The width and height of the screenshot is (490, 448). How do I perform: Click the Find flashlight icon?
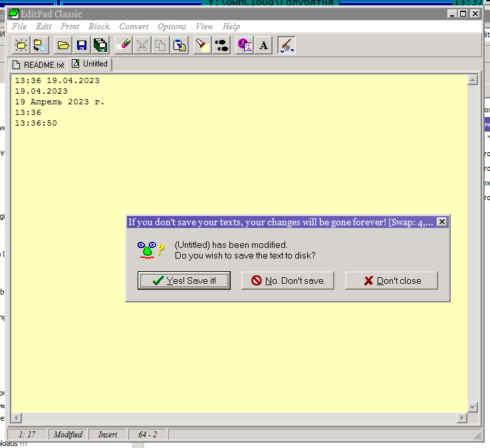click(203, 45)
